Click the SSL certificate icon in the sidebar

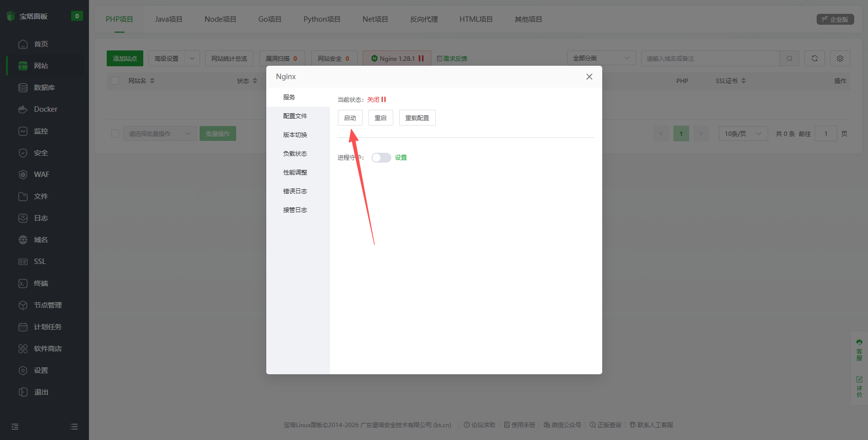pyautogui.click(x=23, y=262)
